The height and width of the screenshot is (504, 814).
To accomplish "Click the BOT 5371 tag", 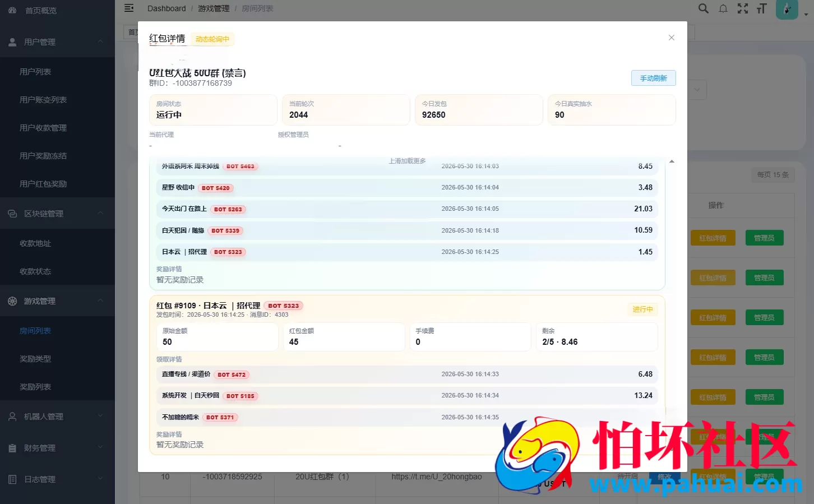I will (x=220, y=418).
